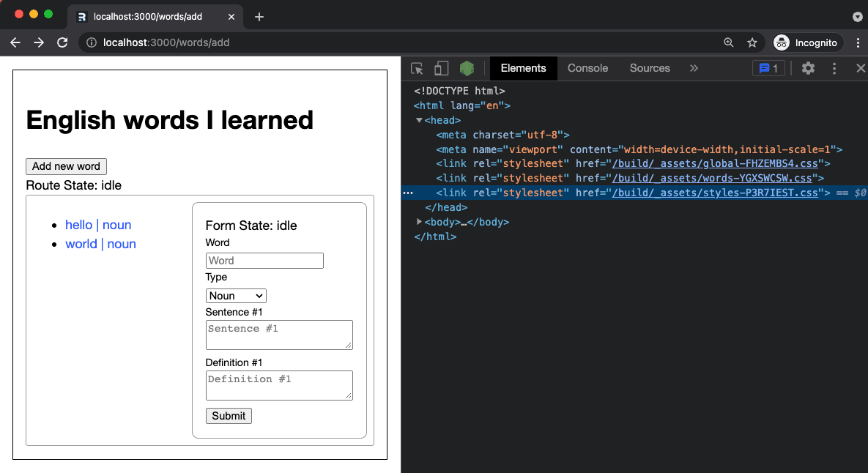Switch to the Console tab
868x473 pixels.
(587, 67)
